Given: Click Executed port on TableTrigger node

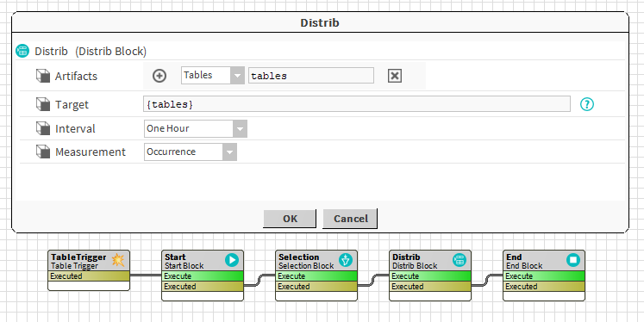Looking at the screenshot, I should pos(89,276).
